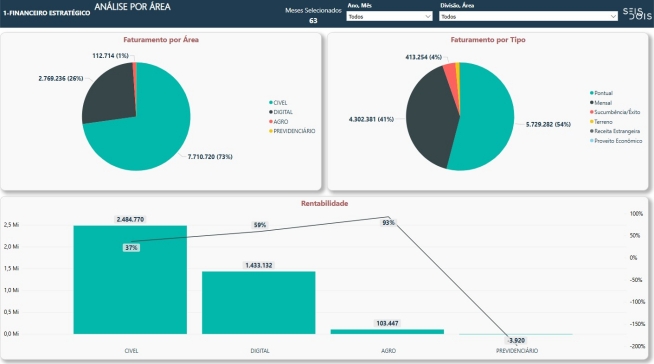This screenshot has width=654, height=364.
Task: Expand the Divisão, Área dropdown arrow
Action: pos(613,16)
